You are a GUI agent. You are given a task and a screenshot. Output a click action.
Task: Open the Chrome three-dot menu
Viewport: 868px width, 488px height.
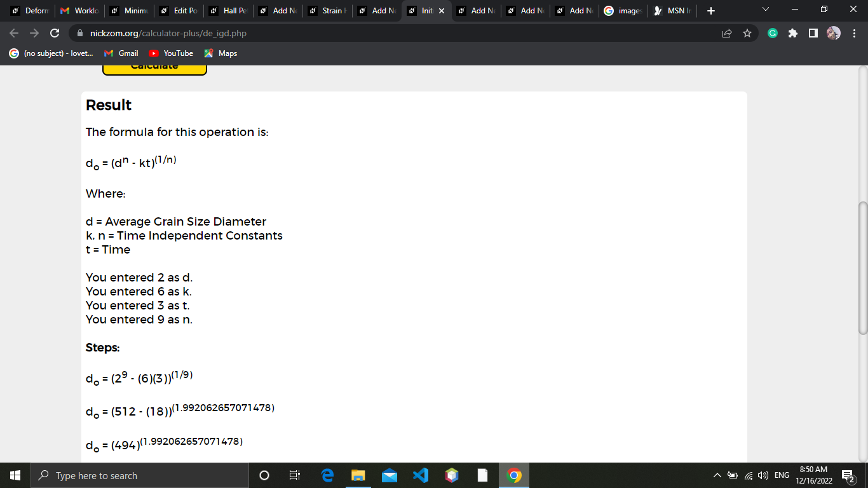click(x=854, y=33)
